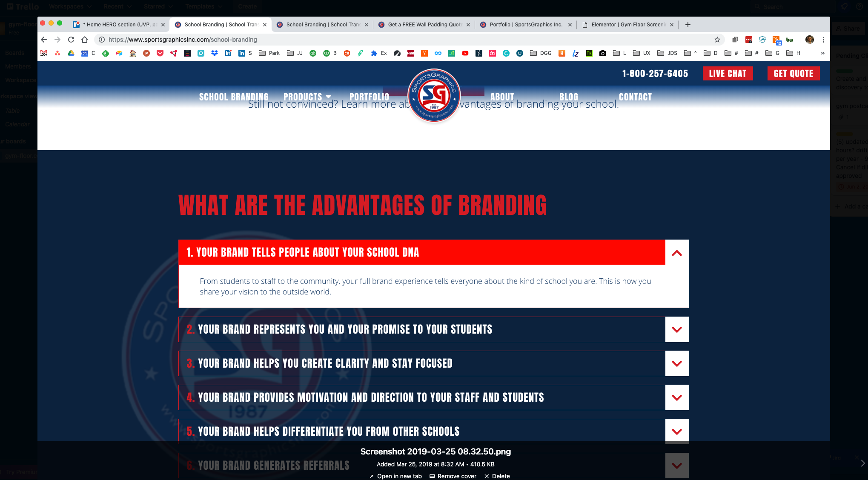868x480 pixels.
Task: Open the QuickBooks bookmark
Action: click(x=313, y=53)
